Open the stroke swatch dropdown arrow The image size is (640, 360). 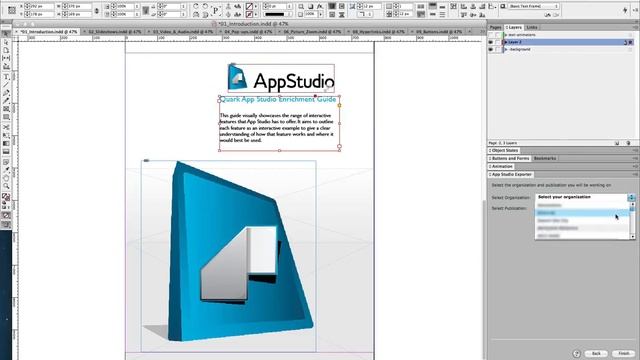256,14
